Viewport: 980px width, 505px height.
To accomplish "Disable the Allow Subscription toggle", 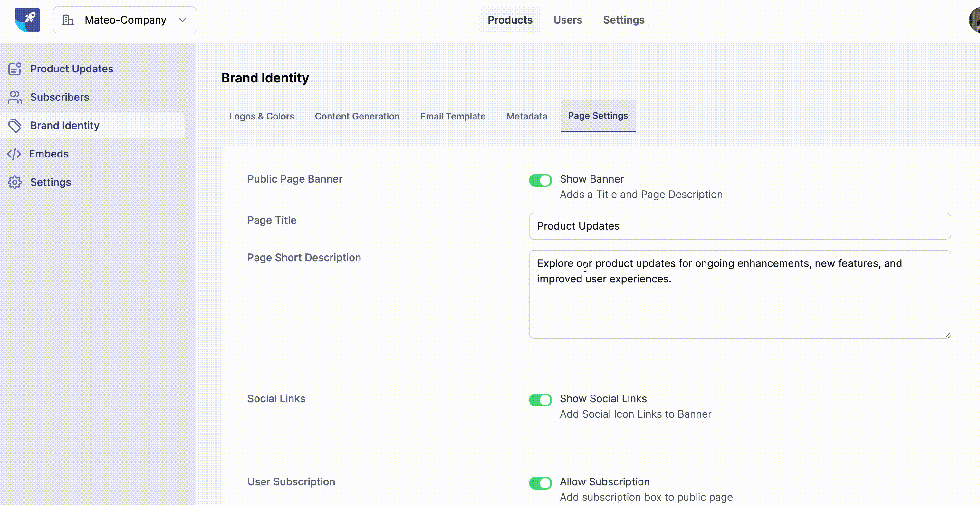I will (x=540, y=482).
